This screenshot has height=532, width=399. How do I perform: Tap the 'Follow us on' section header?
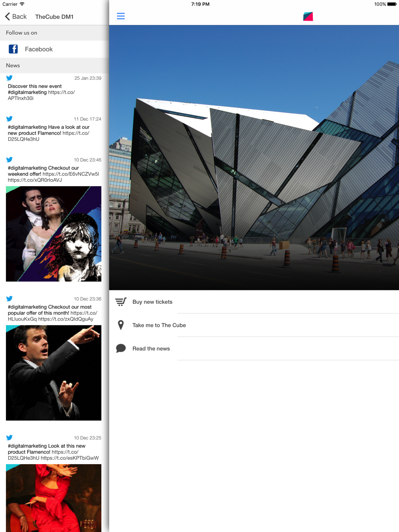[x=54, y=33]
